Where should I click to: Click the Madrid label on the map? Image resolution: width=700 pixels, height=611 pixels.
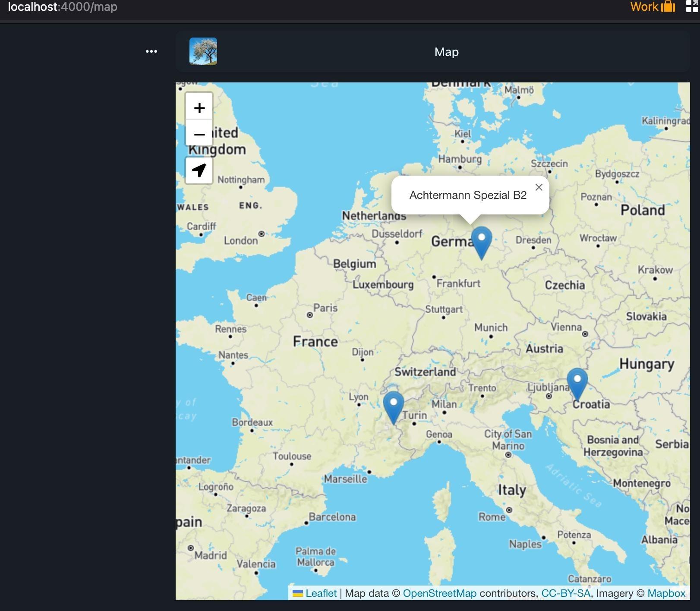coord(211,555)
